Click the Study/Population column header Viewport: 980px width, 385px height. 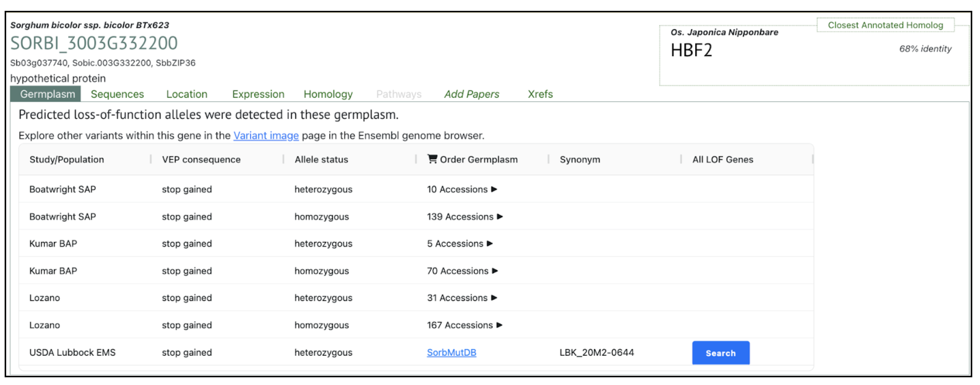click(x=67, y=160)
